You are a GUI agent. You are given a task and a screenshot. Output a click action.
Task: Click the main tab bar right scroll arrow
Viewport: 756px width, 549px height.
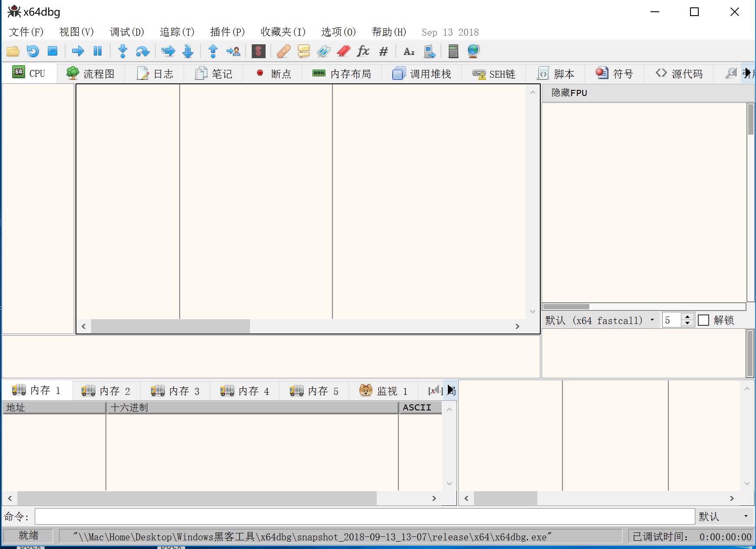point(748,73)
